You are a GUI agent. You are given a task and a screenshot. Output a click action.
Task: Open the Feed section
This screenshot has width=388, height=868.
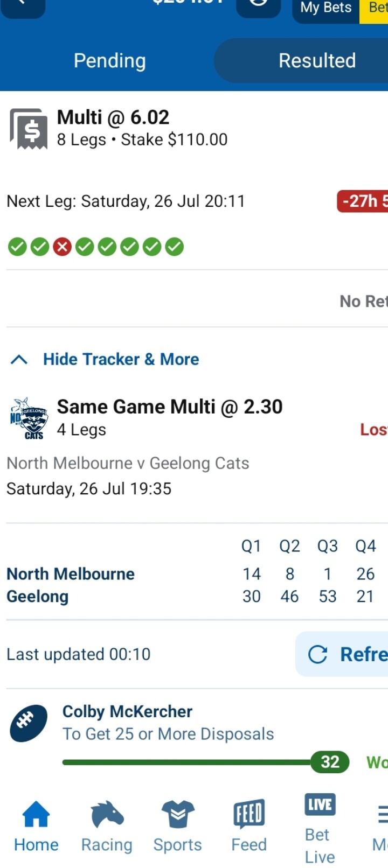249,827
